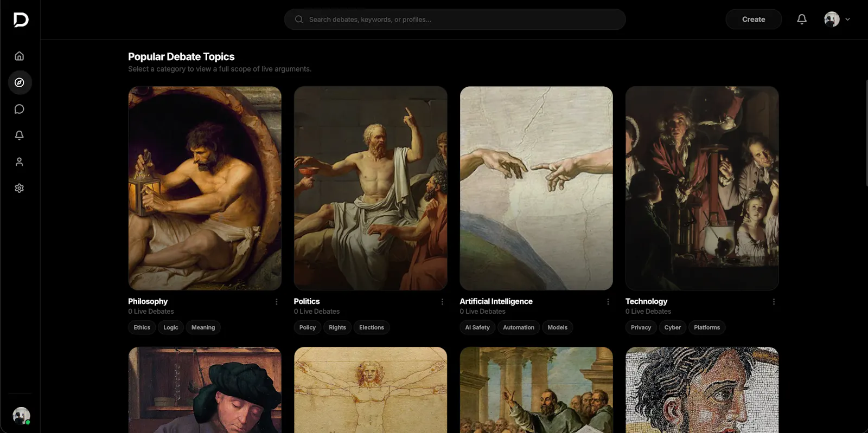Click the 'Select a category' subtitle text
Screen dimensions: 868x433
(x=220, y=69)
